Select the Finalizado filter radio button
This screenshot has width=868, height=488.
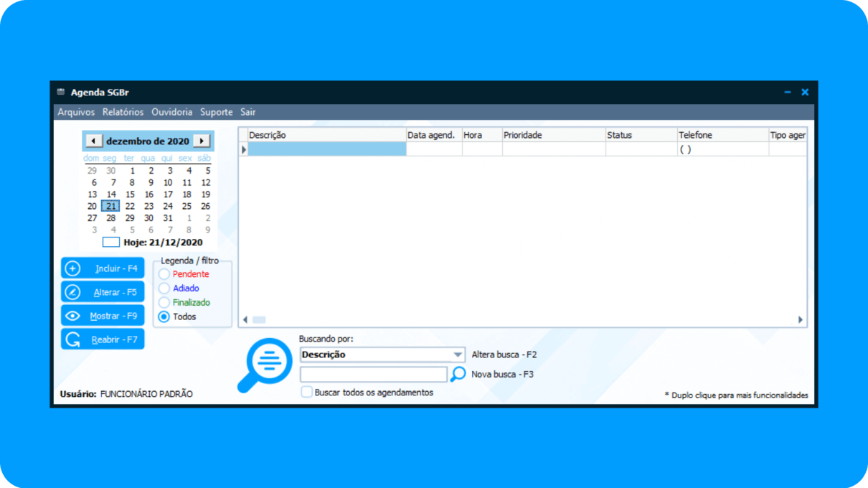coord(164,303)
